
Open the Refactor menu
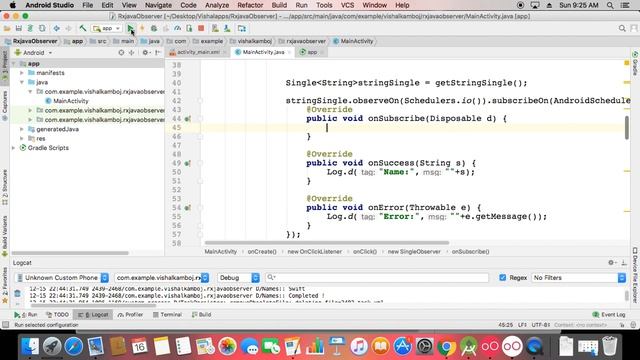[x=250, y=5]
